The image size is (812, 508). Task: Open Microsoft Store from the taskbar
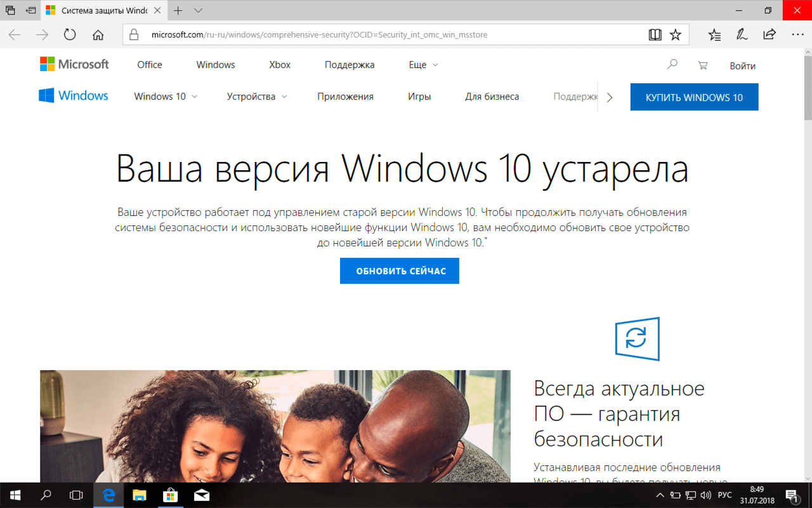click(x=171, y=495)
